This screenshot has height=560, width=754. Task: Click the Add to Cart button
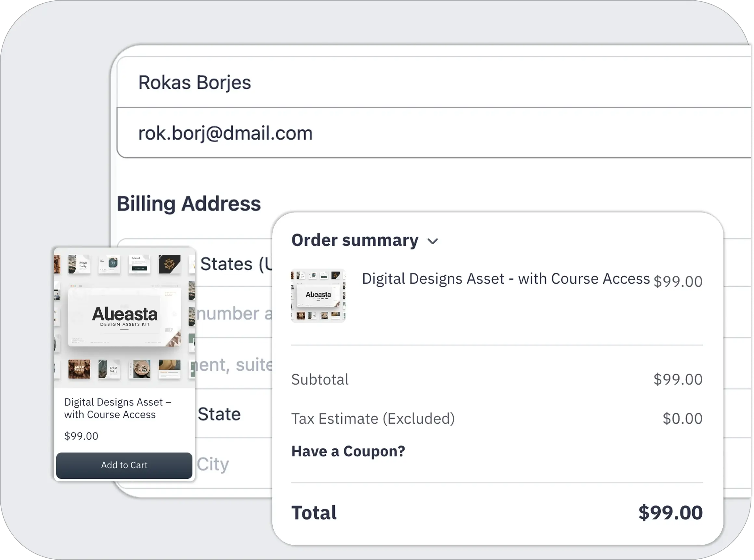pyautogui.click(x=124, y=465)
